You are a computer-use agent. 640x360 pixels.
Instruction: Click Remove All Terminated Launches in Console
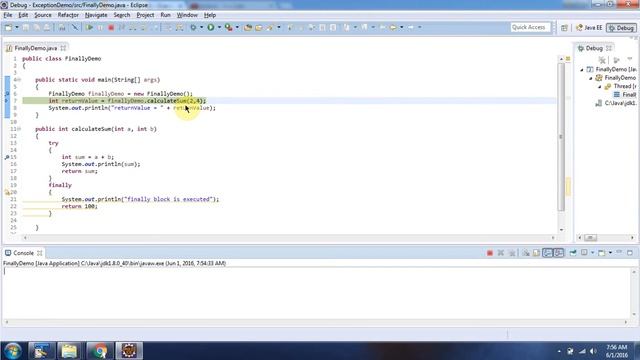(512, 253)
